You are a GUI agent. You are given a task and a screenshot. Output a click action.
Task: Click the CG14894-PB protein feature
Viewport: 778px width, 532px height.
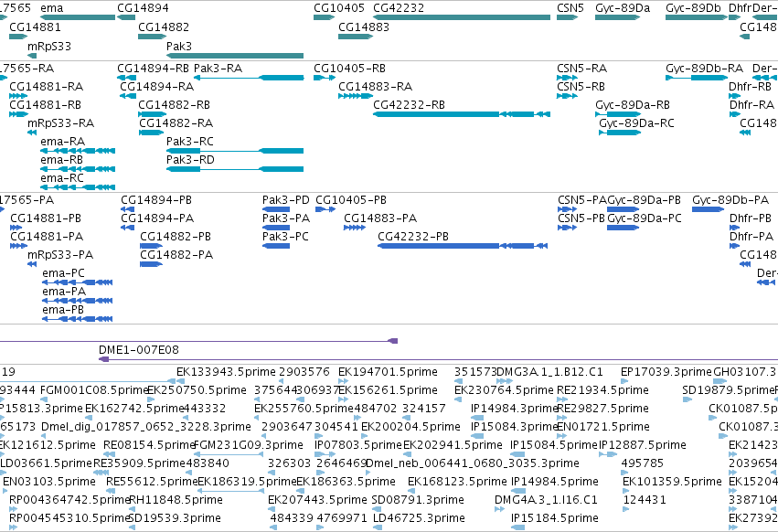click(x=127, y=209)
